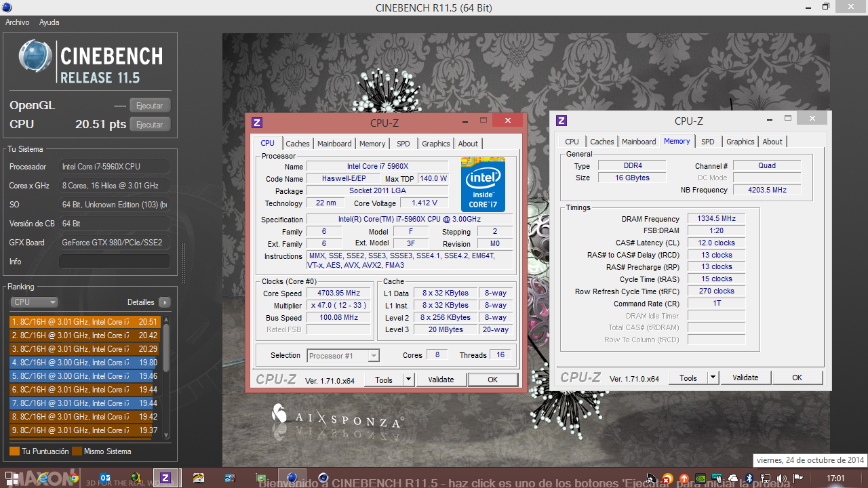Open the Action Center flag icon

click(x=797, y=478)
